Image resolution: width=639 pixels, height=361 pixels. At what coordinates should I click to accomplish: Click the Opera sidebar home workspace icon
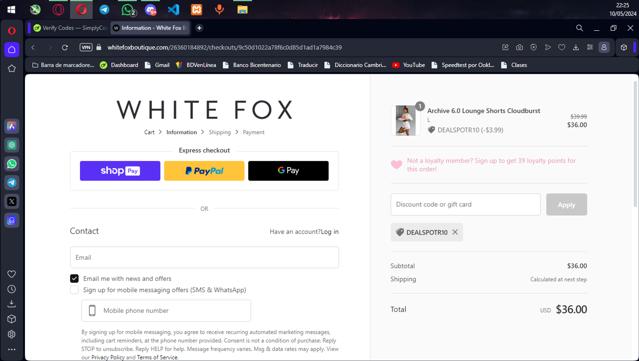pos(12,50)
